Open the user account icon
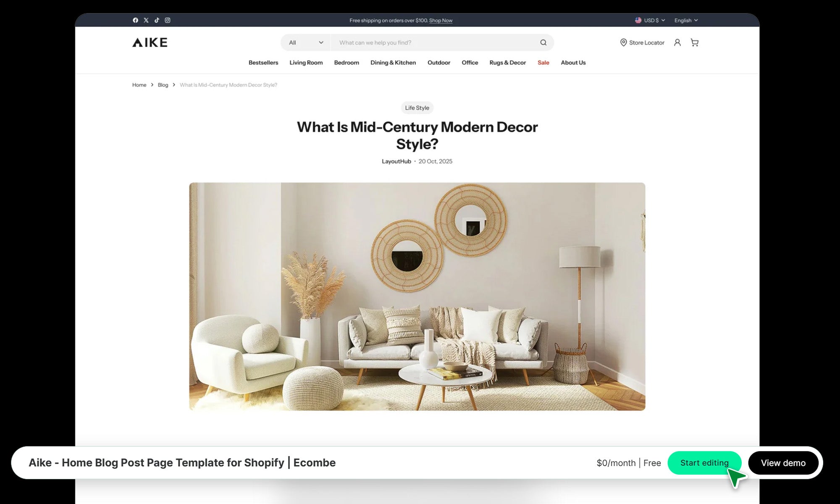Viewport: 840px width, 504px height. tap(677, 42)
